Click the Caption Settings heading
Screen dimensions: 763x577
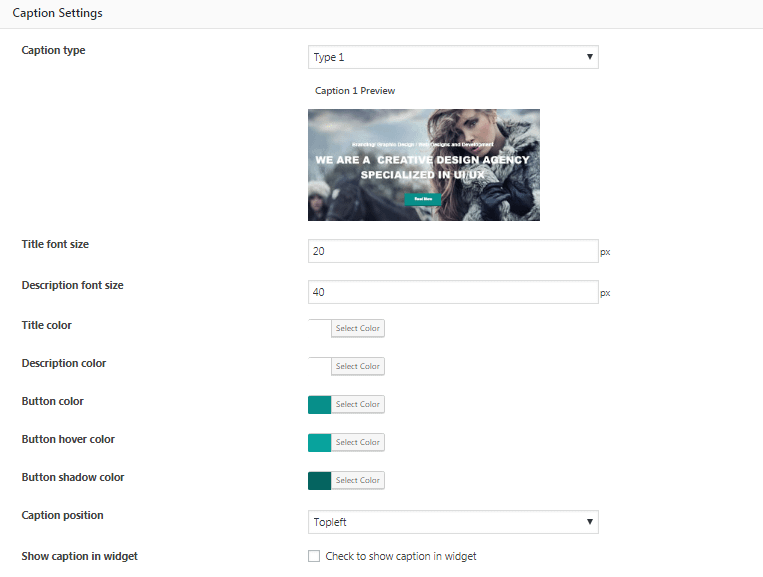click(57, 13)
